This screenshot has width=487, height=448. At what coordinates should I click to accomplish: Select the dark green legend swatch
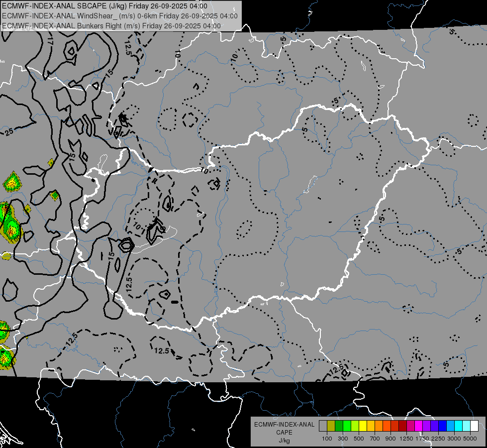tap(339, 426)
